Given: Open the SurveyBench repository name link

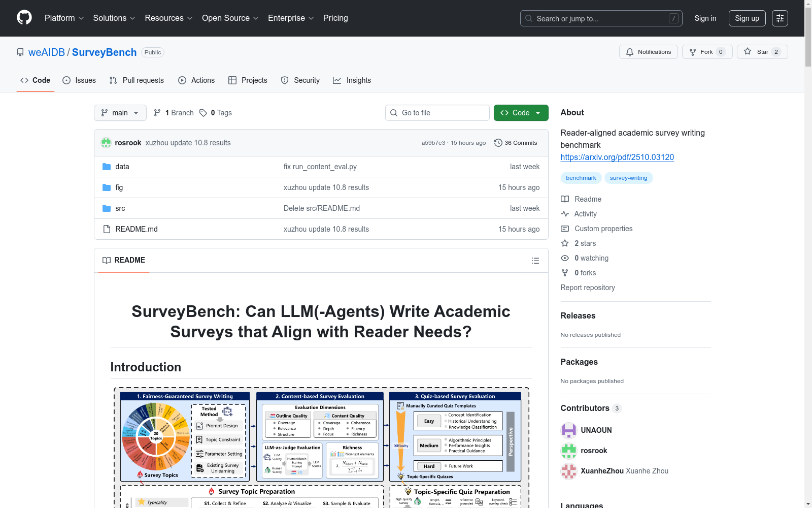Looking at the screenshot, I should pyautogui.click(x=105, y=52).
